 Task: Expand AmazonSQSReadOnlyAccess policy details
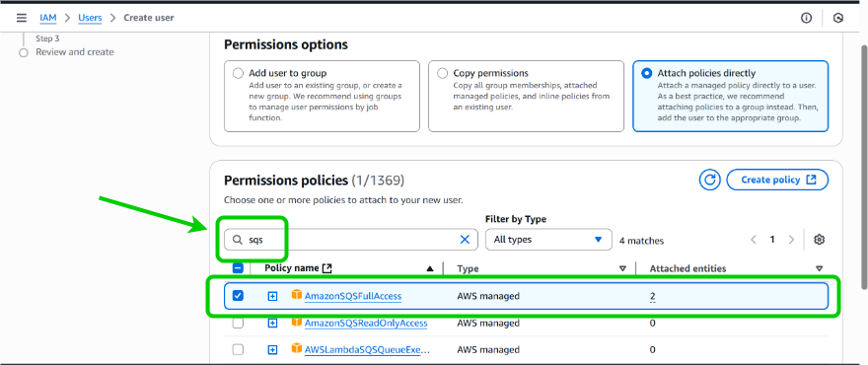272,323
